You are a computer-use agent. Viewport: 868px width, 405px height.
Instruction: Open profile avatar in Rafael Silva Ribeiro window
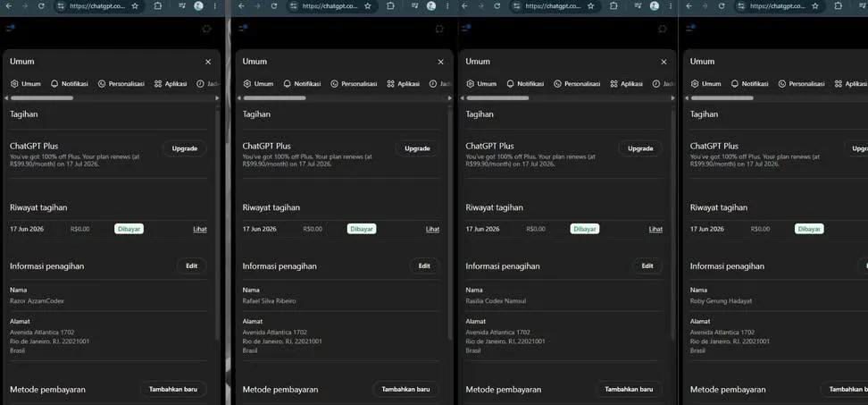pos(431,6)
